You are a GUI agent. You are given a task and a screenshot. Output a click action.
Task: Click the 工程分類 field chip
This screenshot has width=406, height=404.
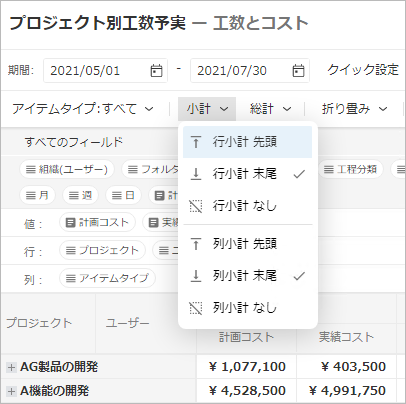click(351, 170)
